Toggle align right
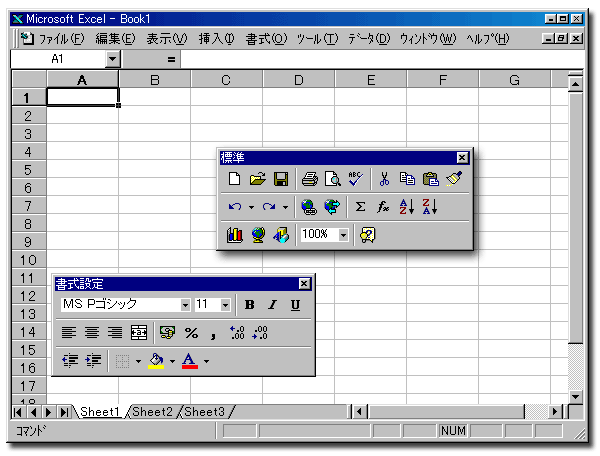This screenshot has width=600, height=456. coord(115,332)
